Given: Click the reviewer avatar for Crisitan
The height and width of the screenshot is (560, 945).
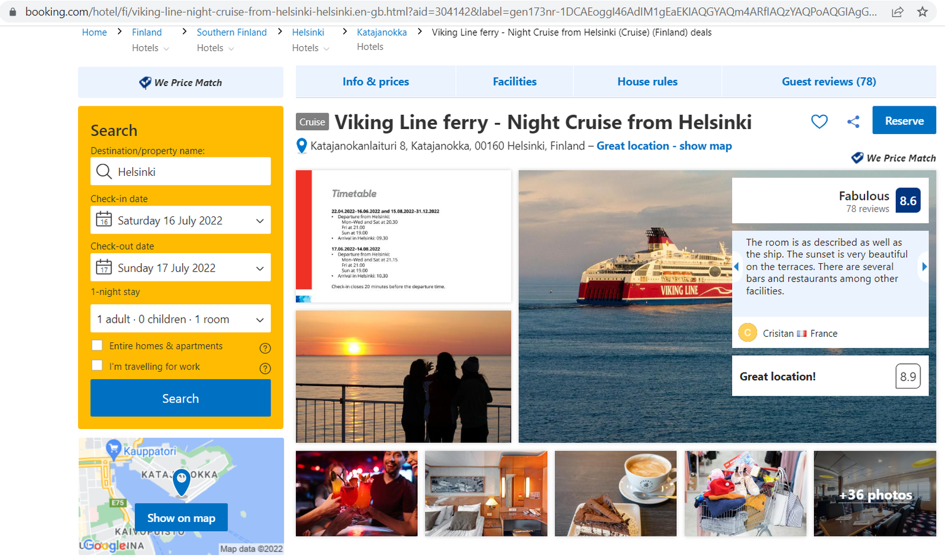Looking at the screenshot, I should point(748,333).
